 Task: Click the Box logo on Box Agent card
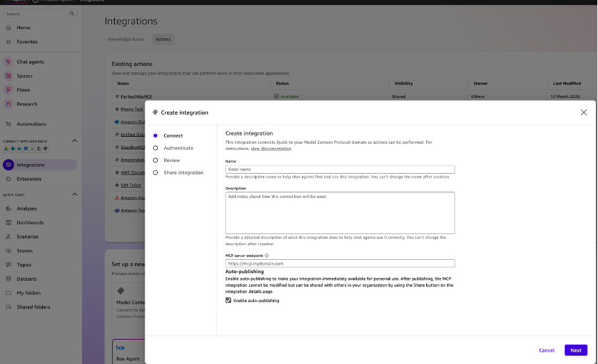point(120,347)
